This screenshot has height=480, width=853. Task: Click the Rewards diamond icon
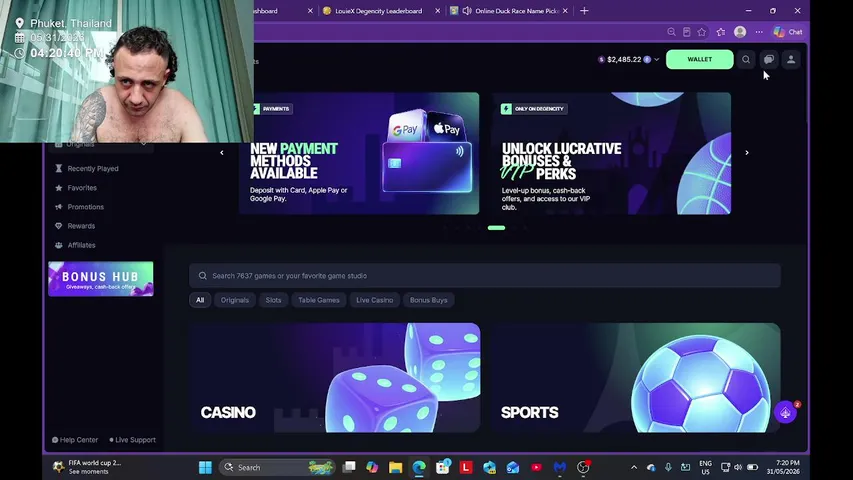pos(58,226)
